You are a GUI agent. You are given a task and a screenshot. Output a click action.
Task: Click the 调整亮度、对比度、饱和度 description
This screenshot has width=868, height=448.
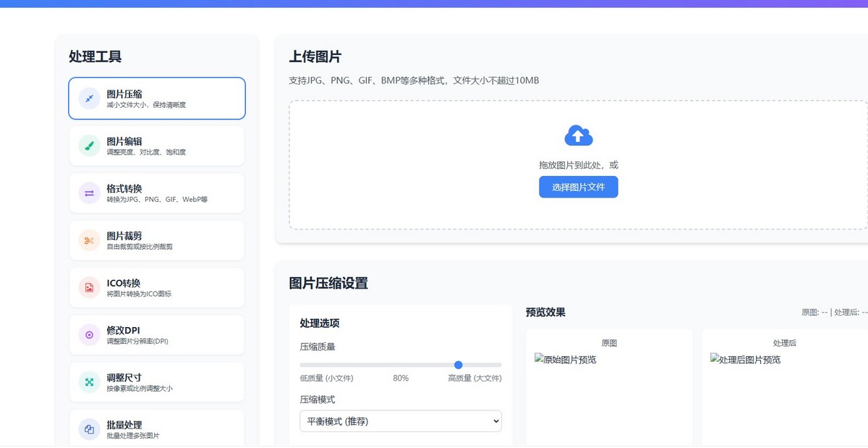[146, 153]
